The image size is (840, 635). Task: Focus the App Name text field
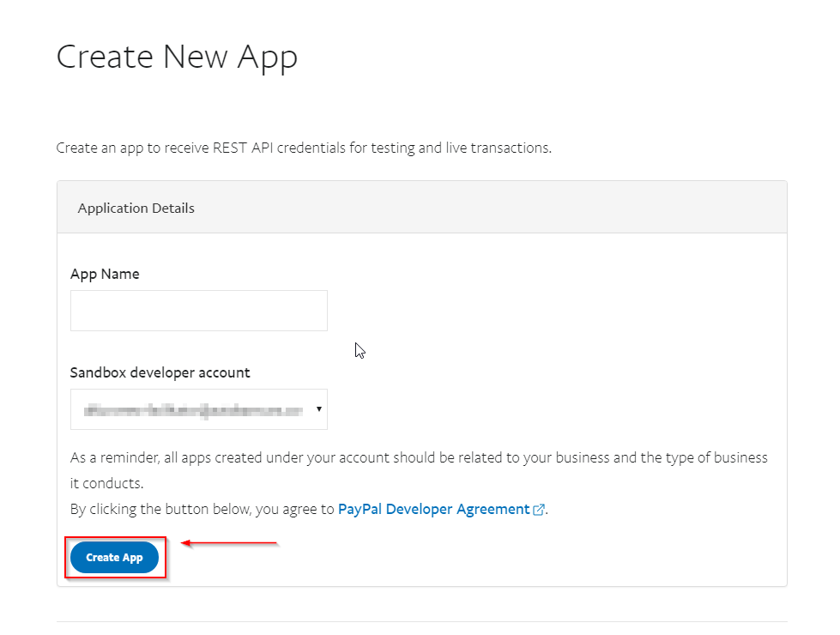point(198,311)
